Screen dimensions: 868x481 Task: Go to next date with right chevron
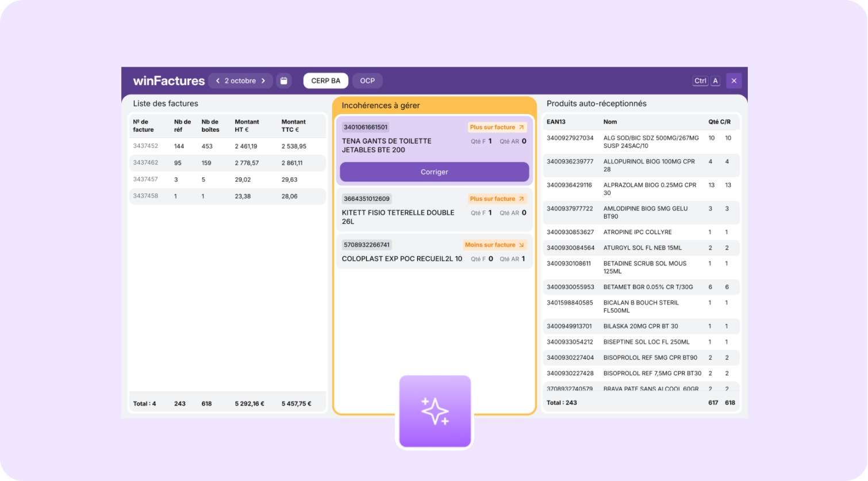(x=263, y=81)
